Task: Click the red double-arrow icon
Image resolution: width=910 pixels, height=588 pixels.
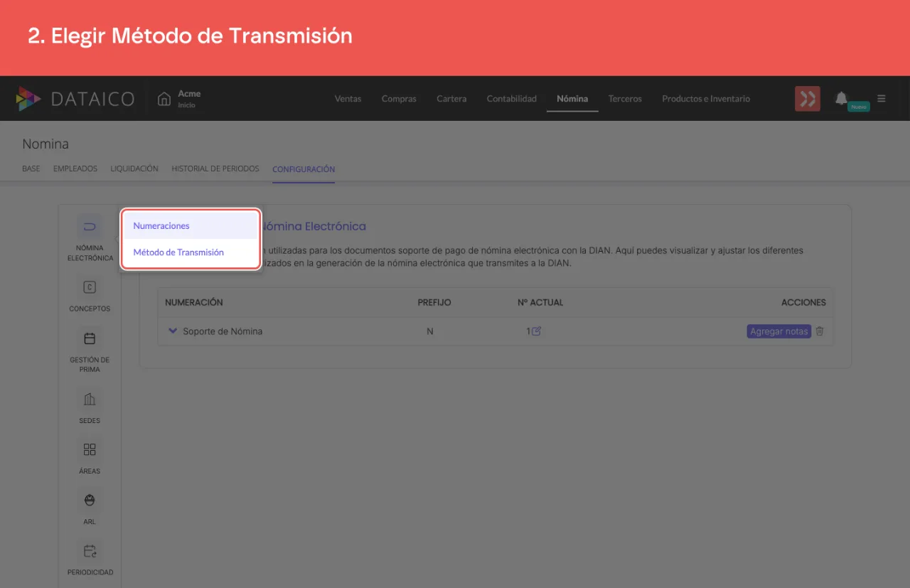Action: click(x=808, y=99)
